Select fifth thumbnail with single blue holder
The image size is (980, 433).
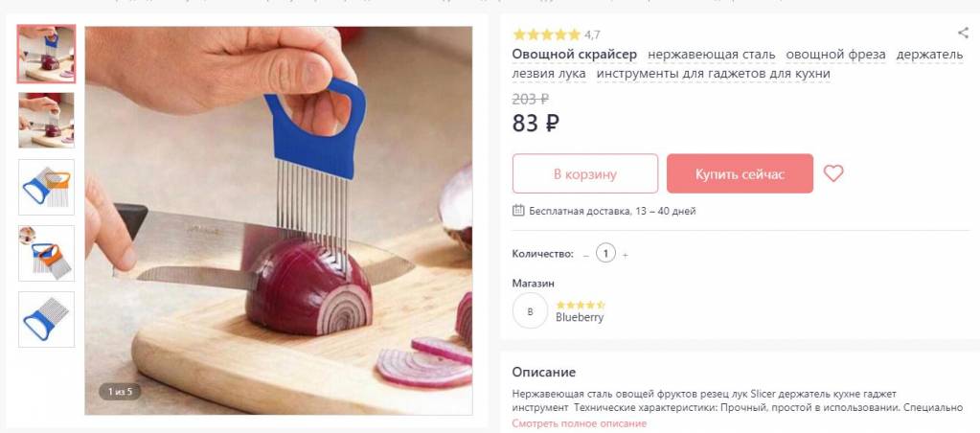tap(46, 319)
